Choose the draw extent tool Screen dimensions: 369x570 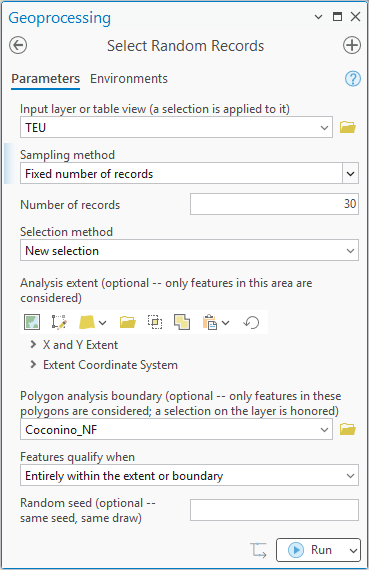coord(59,322)
